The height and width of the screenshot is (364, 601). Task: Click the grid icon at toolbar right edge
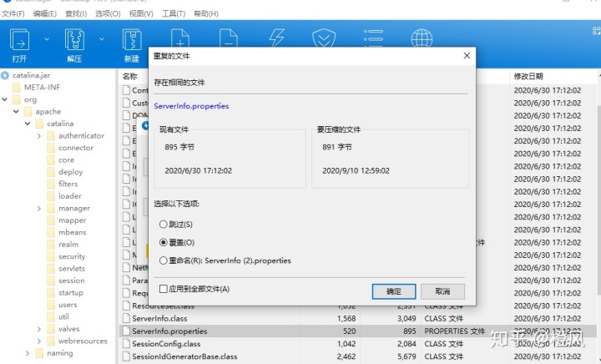(x=596, y=31)
